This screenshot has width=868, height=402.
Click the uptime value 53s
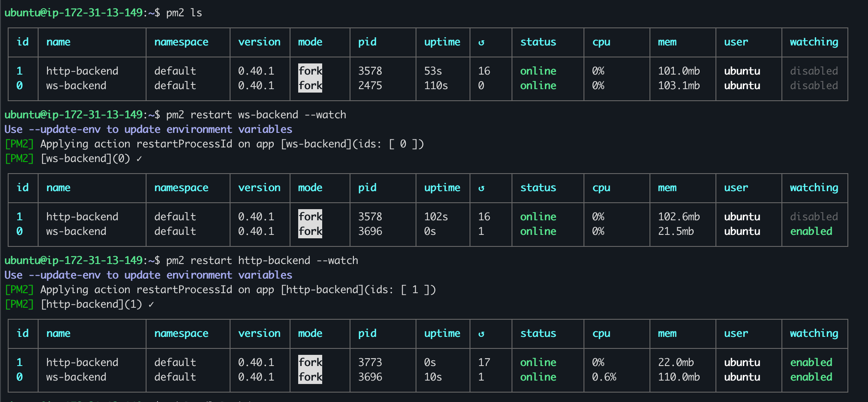[433, 71]
